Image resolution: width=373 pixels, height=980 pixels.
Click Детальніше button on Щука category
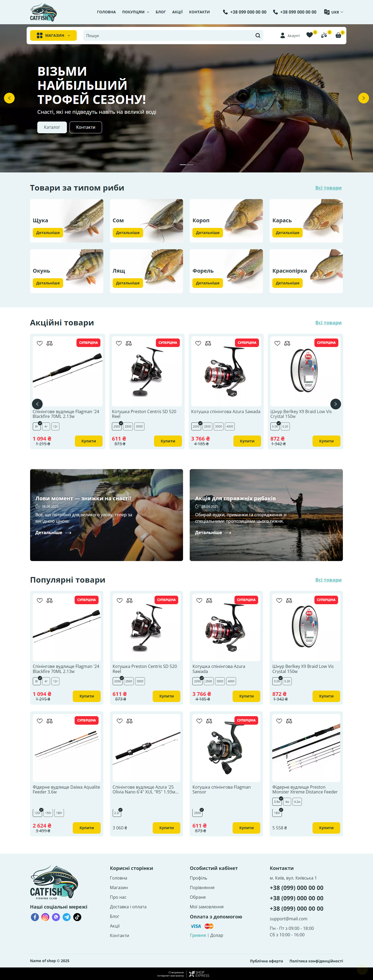tap(48, 232)
